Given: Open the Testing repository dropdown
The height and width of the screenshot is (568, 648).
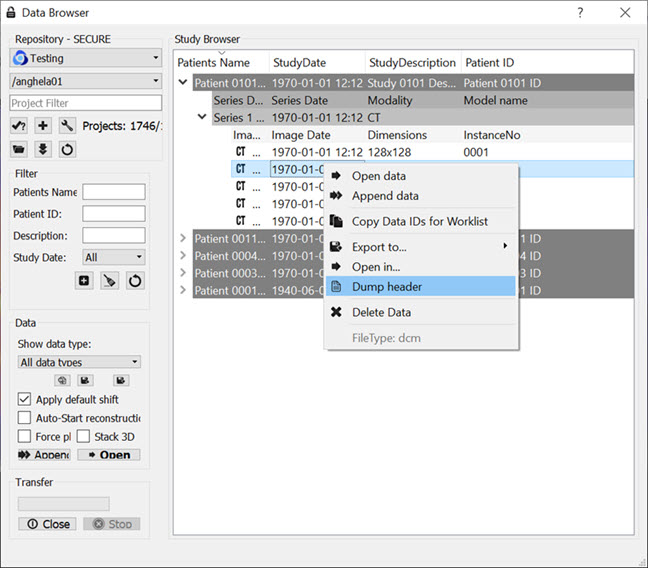Looking at the screenshot, I should (86, 59).
